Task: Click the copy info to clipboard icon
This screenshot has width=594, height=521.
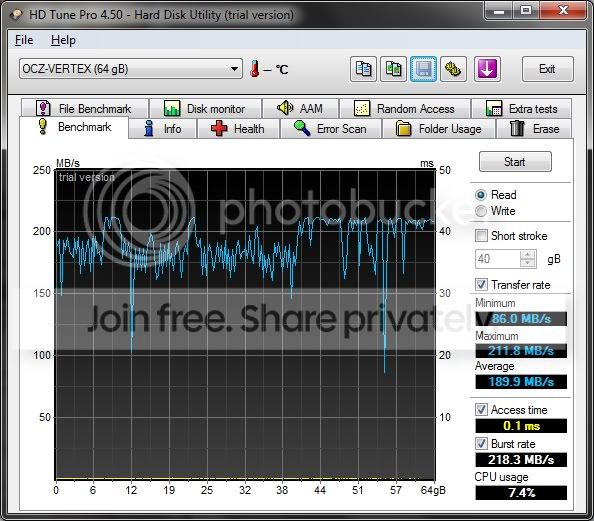Action: coord(363,69)
